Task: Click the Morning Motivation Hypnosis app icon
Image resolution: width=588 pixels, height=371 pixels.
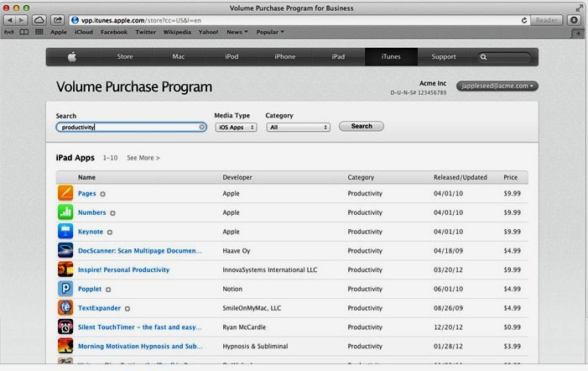Action: (65, 346)
